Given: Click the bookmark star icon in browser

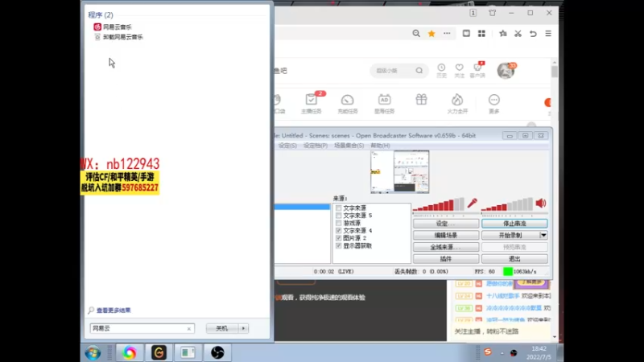Looking at the screenshot, I should 431,34.
